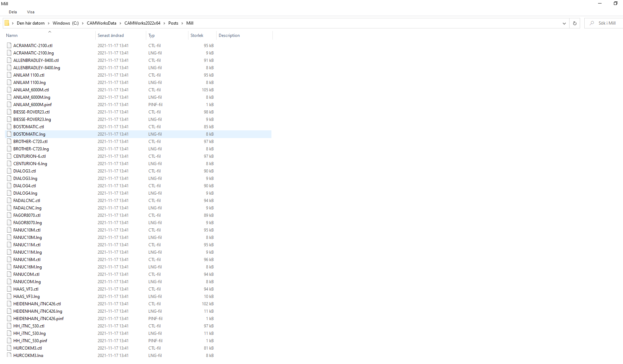The width and height of the screenshot is (623, 364).
Task: Click the Storlek column header
Action: click(x=197, y=35)
